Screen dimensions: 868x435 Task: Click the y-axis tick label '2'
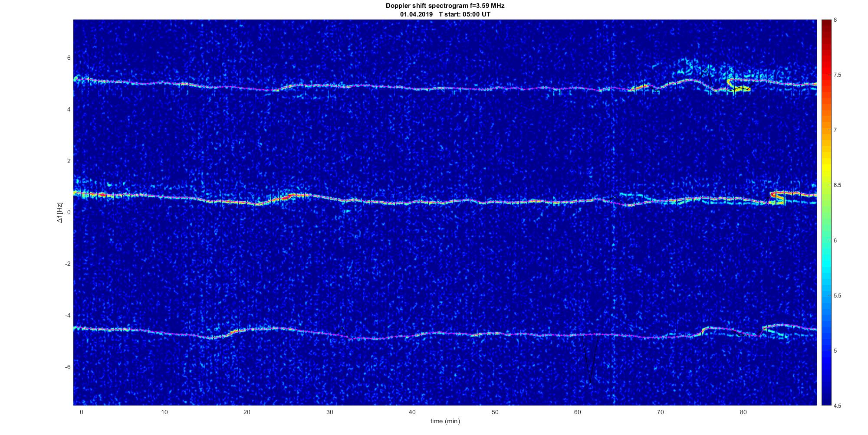point(69,161)
